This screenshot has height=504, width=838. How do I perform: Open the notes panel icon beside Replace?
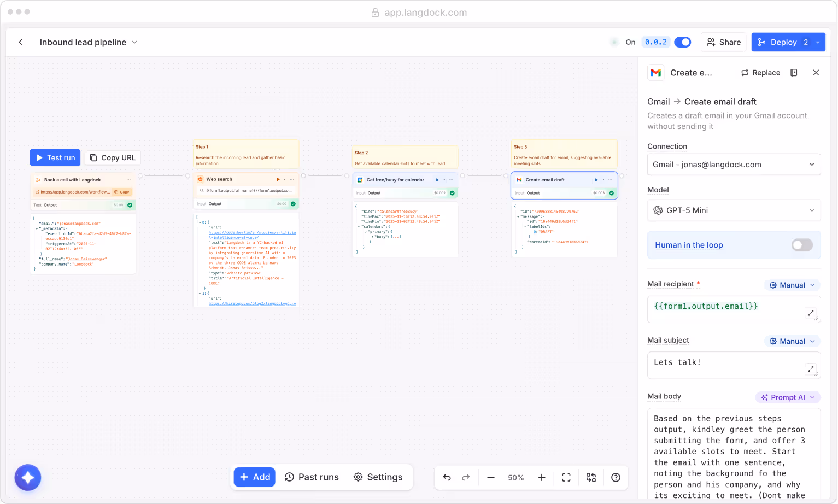[x=794, y=72]
